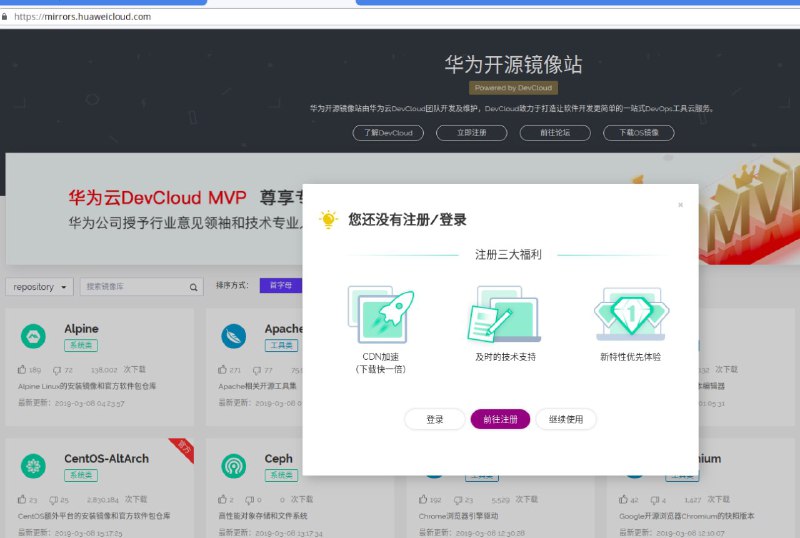Open the 了解DevCloud button
This screenshot has width=800, height=538.
388,133
